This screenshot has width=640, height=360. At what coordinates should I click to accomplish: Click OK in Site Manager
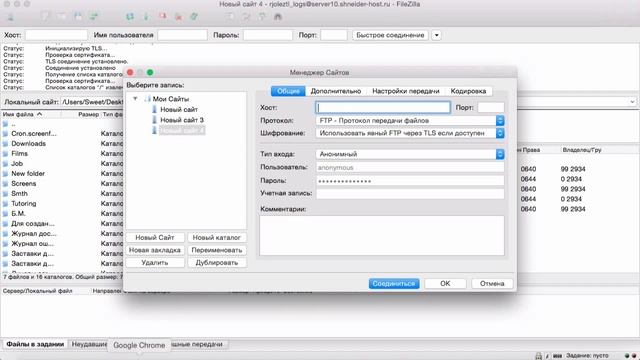click(x=445, y=283)
